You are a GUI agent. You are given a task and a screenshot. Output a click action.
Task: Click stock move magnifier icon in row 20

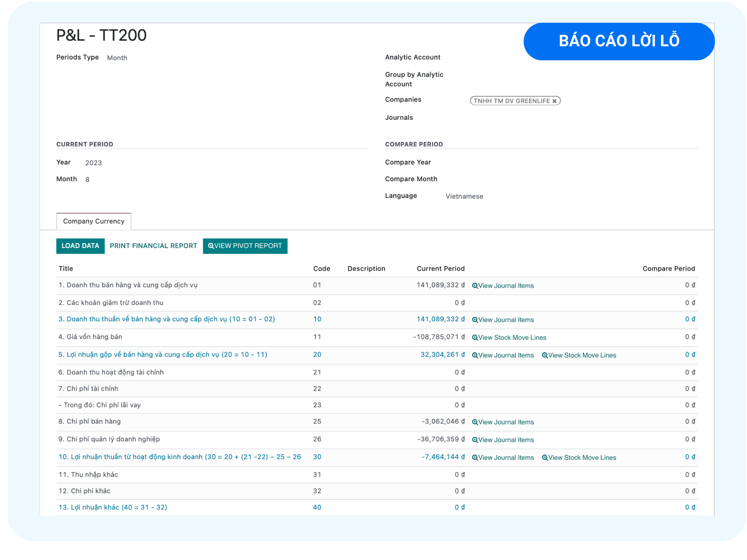(x=545, y=355)
